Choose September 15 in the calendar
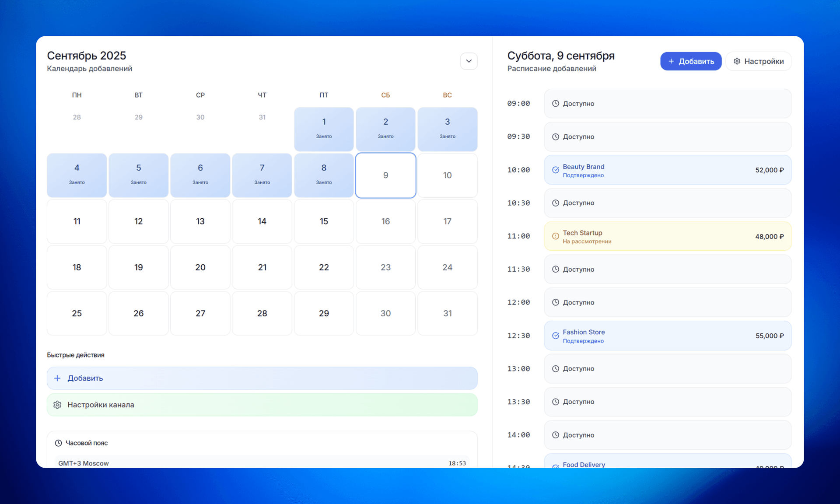The height and width of the screenshot is (504, 840). 324,221
